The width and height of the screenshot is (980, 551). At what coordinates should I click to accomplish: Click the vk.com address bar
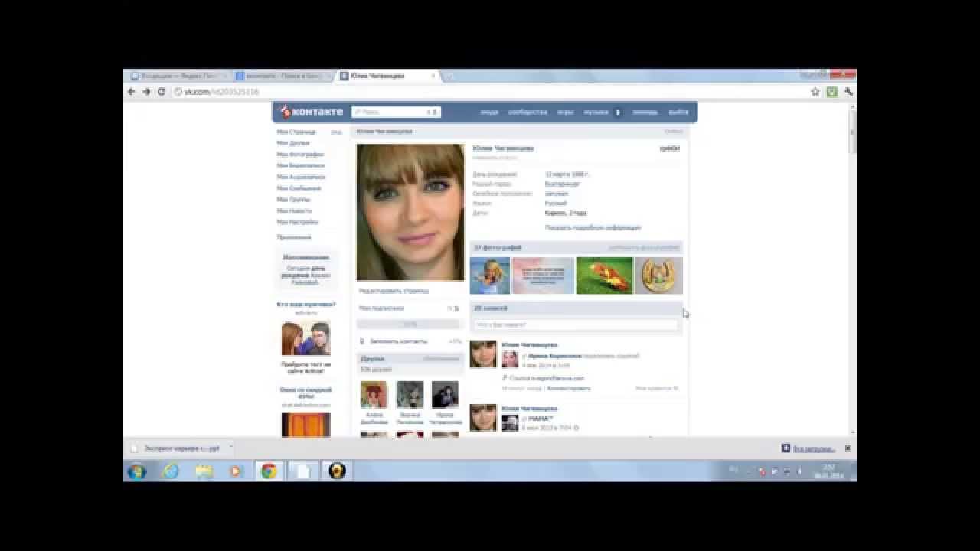(490, 92)
